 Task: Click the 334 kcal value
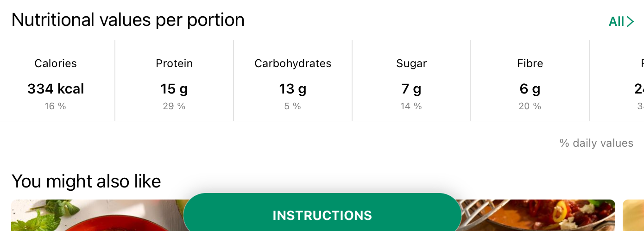point(56,88)
